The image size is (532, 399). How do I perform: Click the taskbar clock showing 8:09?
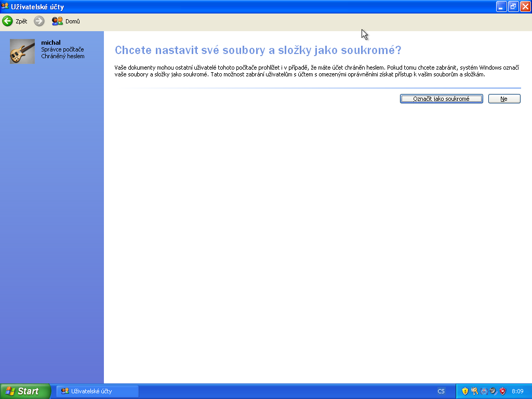pos(517,391)
